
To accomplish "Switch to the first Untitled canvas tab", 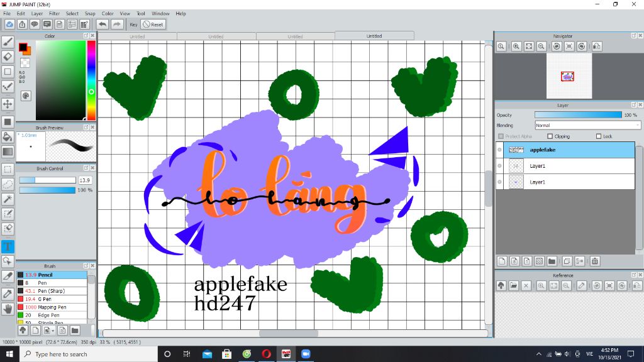I will coord(137,36).
